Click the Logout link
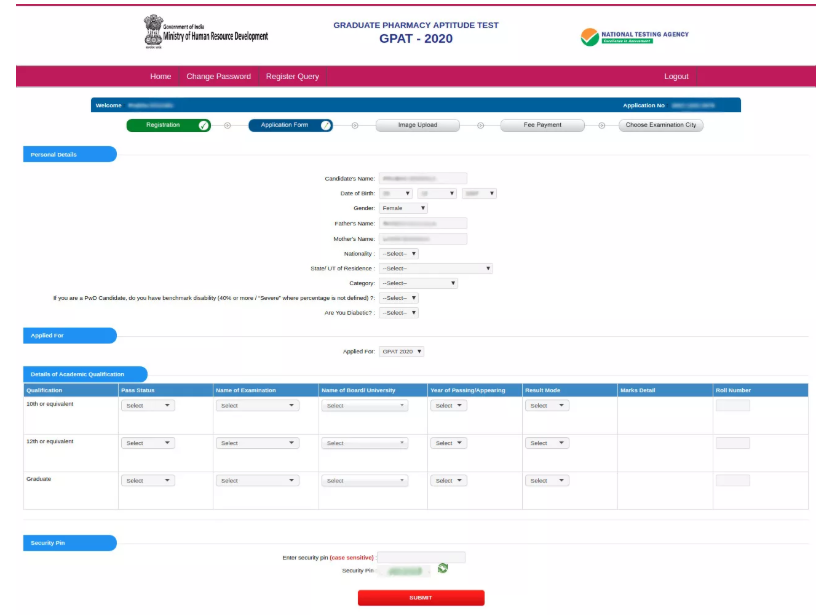This screenshot has width=831, height=615. coord(676,77)
